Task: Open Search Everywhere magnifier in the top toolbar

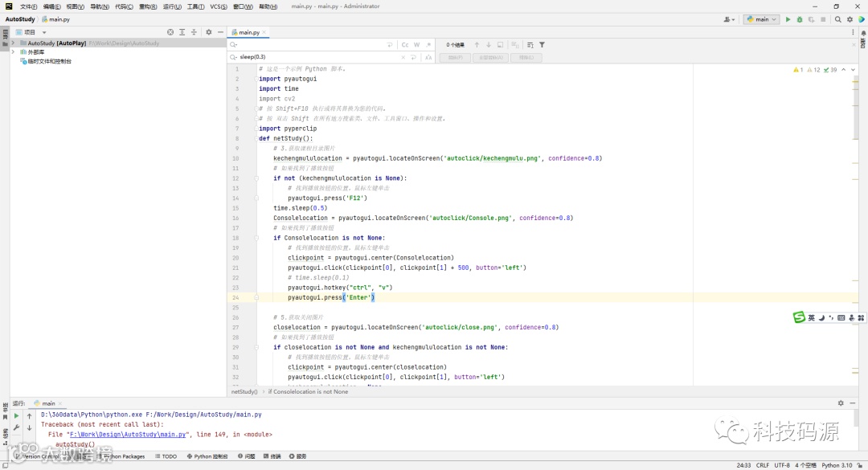Action: click(837, 19)
